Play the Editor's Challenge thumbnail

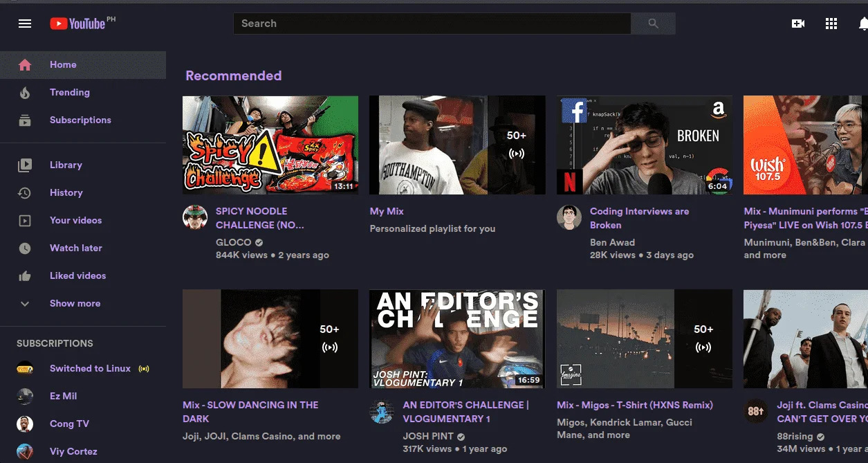tap(457, 339)
